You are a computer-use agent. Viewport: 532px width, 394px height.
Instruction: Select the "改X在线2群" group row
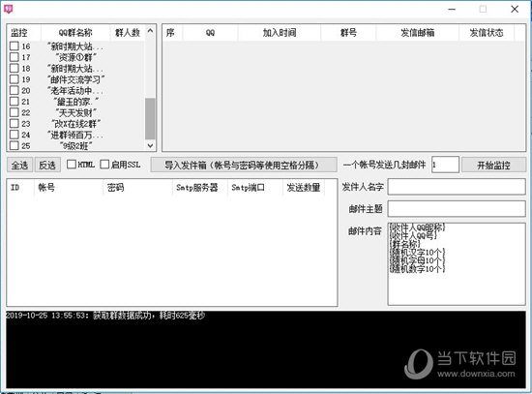tap(75, 124)
